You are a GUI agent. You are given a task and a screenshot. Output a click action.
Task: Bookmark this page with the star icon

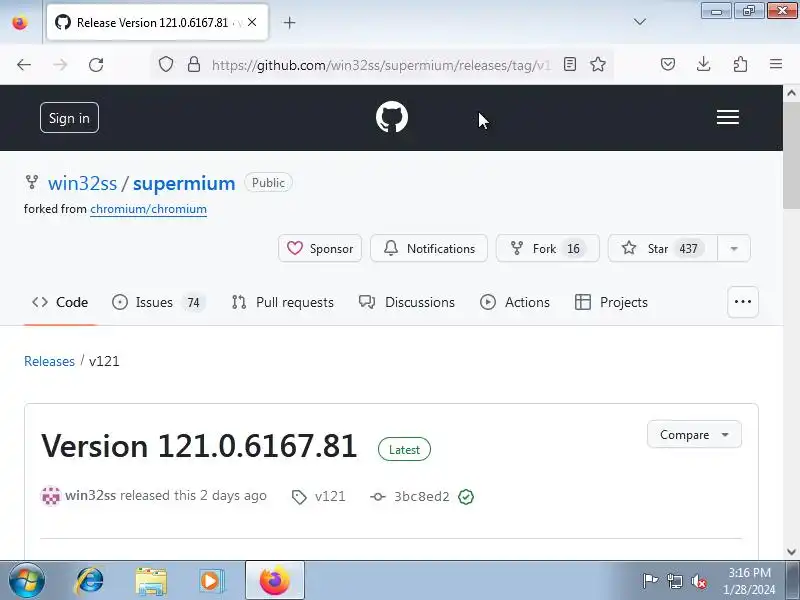pyautogui.click(x=597, y=64)
